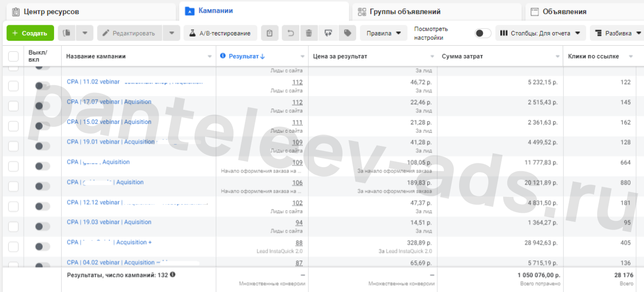Viewport: 644px width, 292px height.
Task: Select checkbox for CPA 11.02 vebinar row
Action: tap(13, 86)
